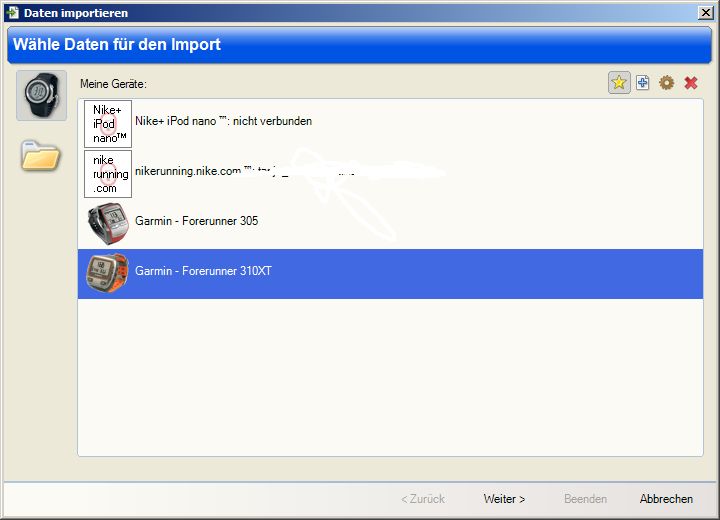The height and width of the screenshot is (520, 720).
Task: Click the add new device plus icon
Action: click(642, 83)
